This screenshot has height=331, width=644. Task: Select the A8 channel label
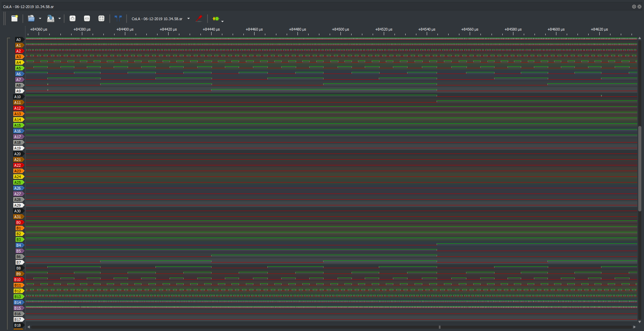tap(19, 85)
